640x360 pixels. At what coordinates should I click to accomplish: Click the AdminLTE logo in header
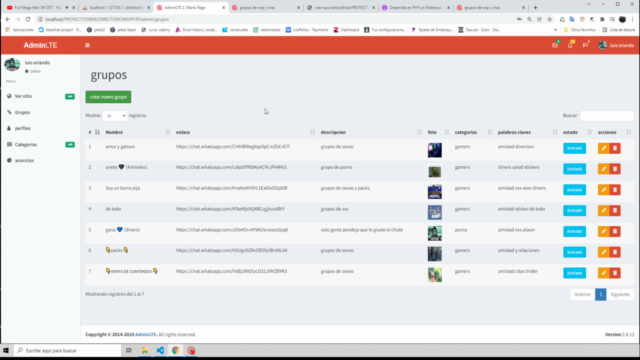40,45
